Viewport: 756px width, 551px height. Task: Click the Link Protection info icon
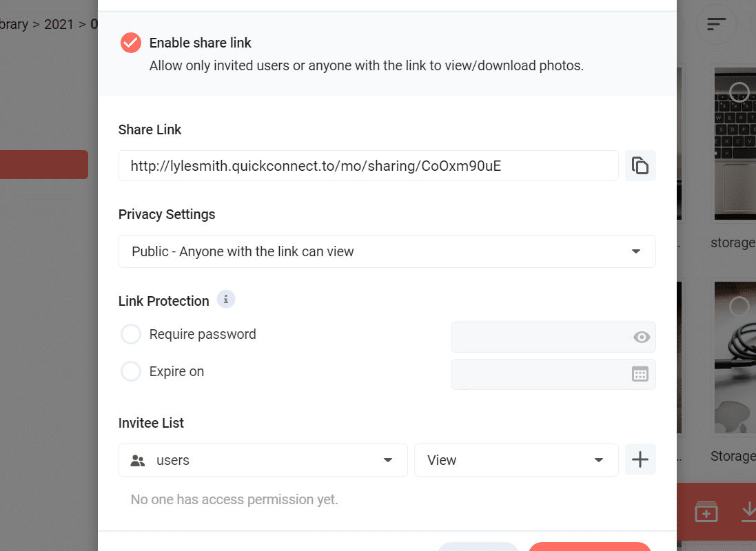pyautogui.click(x=225, y=300)
